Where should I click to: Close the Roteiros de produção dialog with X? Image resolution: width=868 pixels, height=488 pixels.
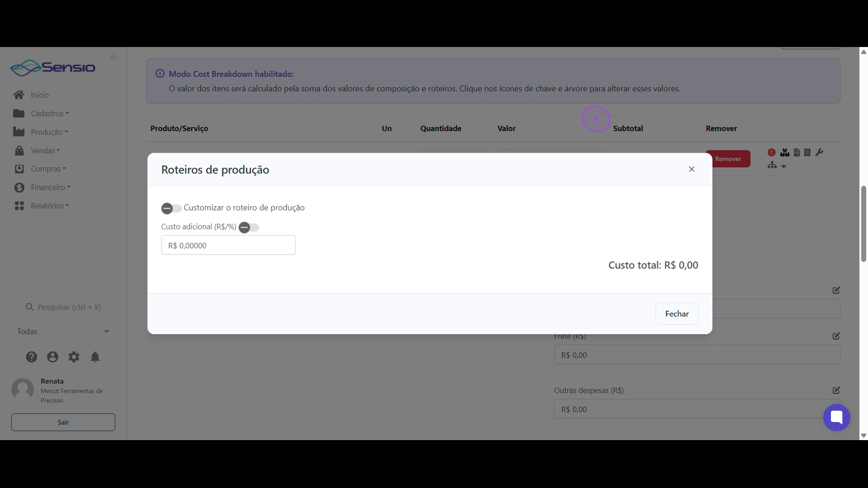691,169
